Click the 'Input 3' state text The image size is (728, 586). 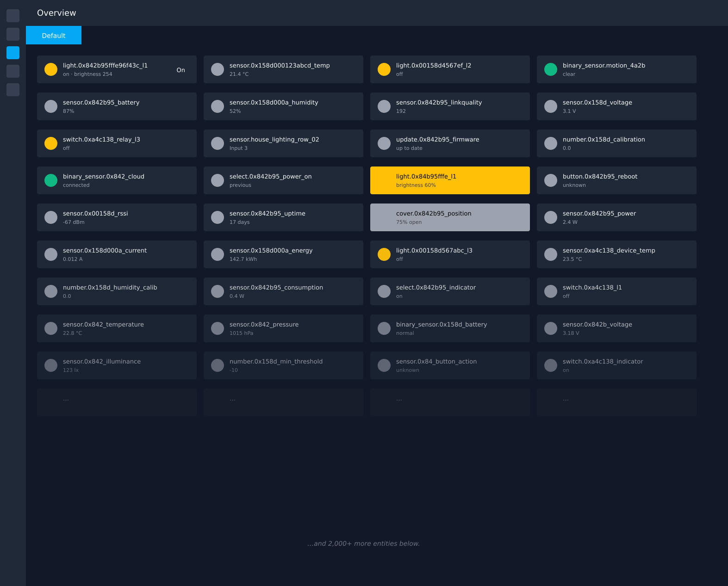238,148
